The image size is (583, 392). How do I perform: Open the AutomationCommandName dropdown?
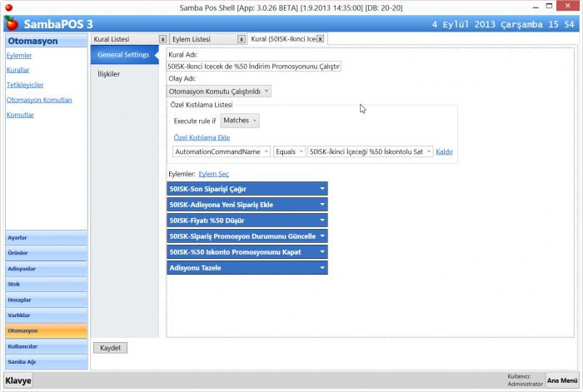pos(222,151)
